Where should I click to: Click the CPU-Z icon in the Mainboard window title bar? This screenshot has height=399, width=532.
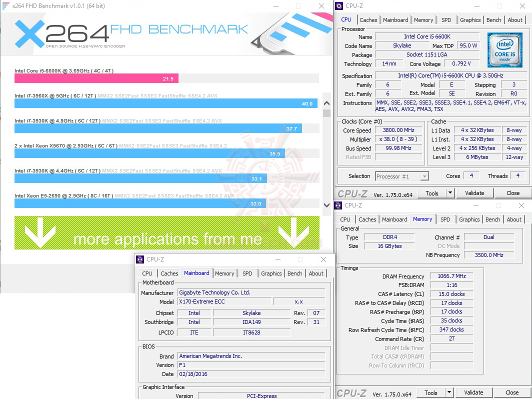click(x=140, y=259)
